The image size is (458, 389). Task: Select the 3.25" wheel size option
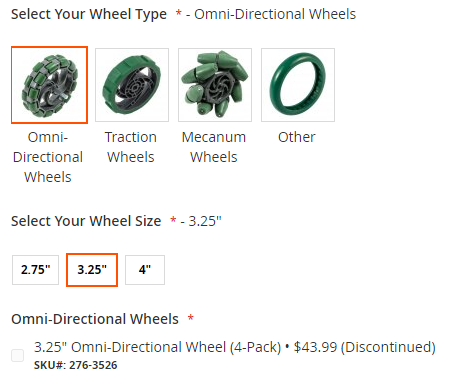pyautogui.click(x=92, y=270)
